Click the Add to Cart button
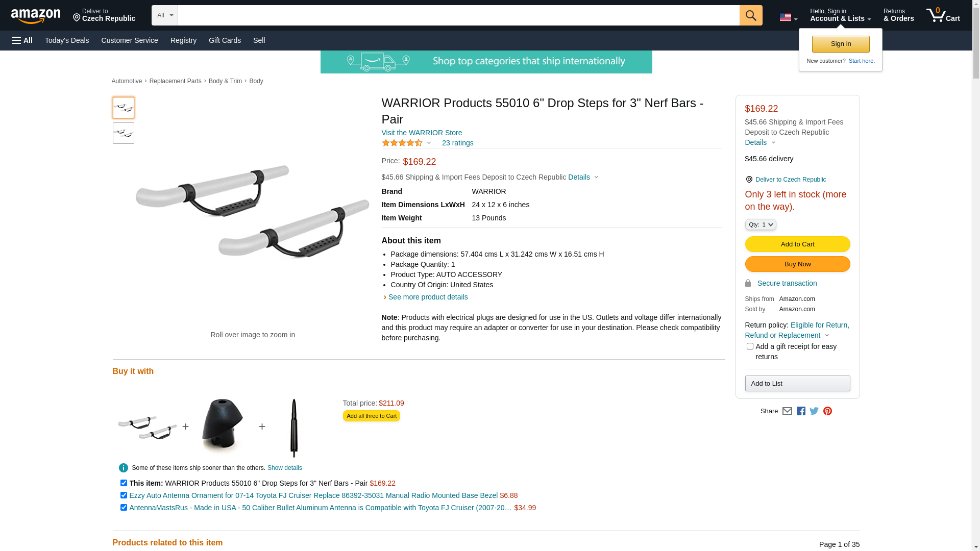Image resolution: width=980 pixels, height=551 pixels. point(797,244)
